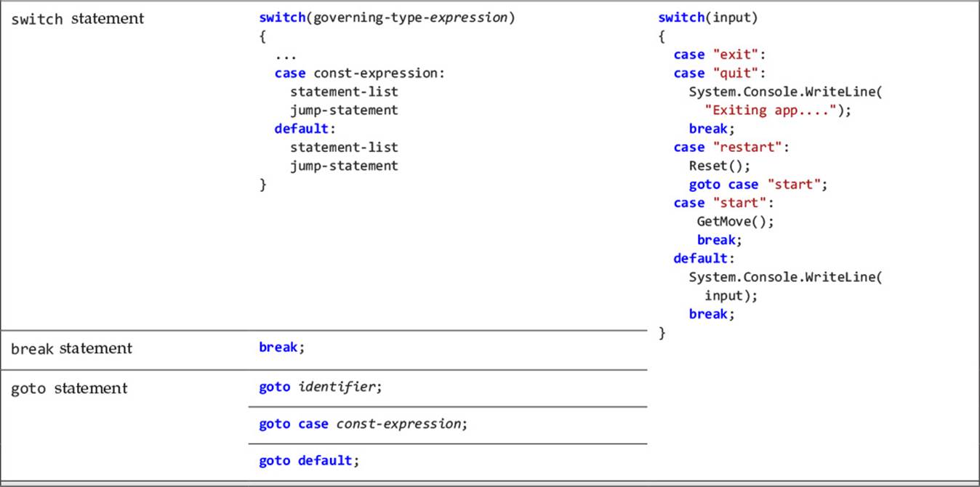Click the goto case "start"; line
The width and height of the screenshot is (980, 487).
[758, 185]
